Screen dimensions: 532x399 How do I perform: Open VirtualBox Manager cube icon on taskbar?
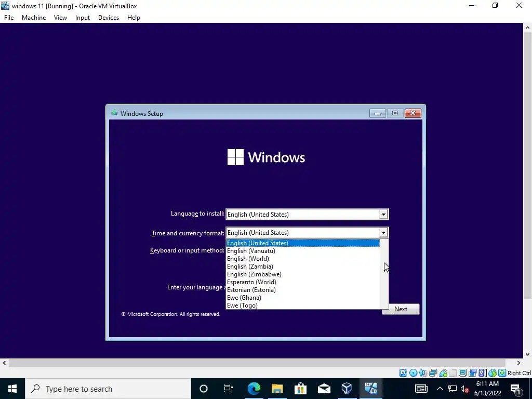tap(347, 389)
